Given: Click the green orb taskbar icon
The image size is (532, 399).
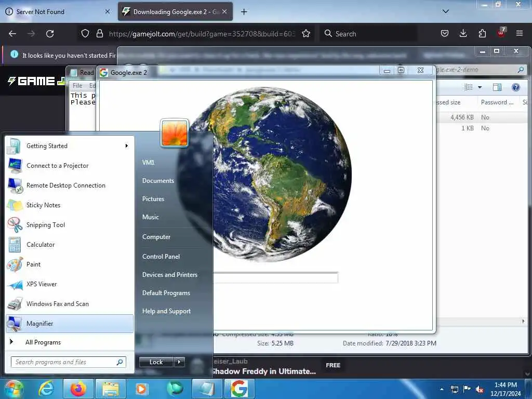Looking at the screenshot, I should [175, 389].
